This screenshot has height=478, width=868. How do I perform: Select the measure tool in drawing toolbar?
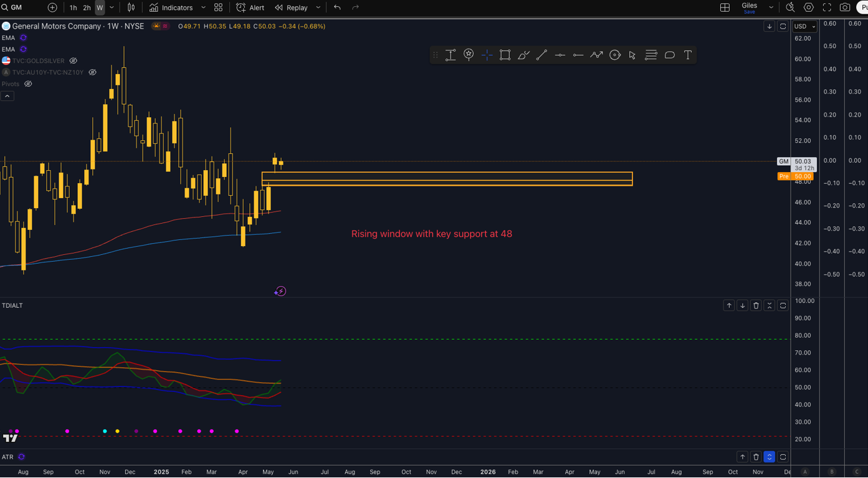451,55
